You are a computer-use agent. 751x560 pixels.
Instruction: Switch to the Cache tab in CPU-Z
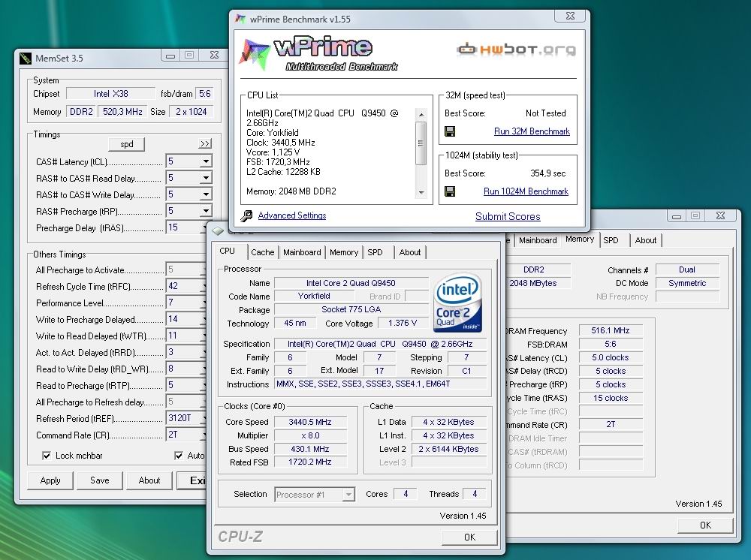coord(262,252)
